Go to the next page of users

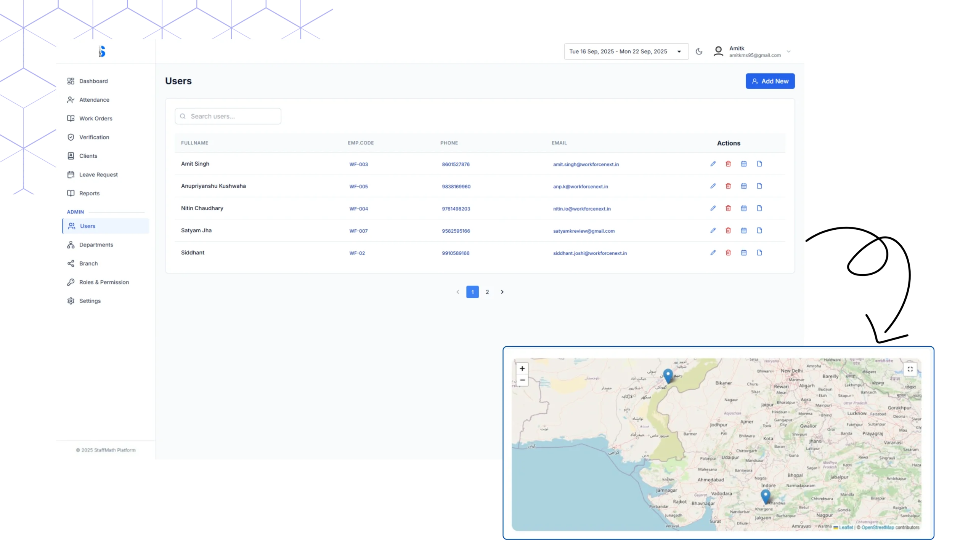502,292
